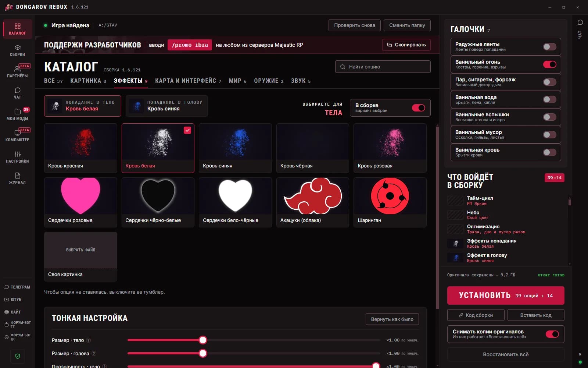This screenshot has height=368, width=588.
Task: Click help icon next to Размер · тело
Action: (88, 340)
